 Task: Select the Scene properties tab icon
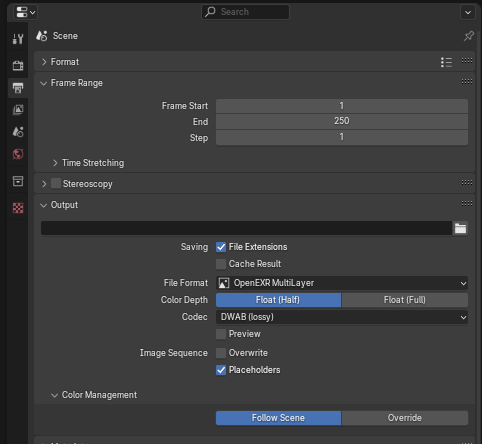18,132
